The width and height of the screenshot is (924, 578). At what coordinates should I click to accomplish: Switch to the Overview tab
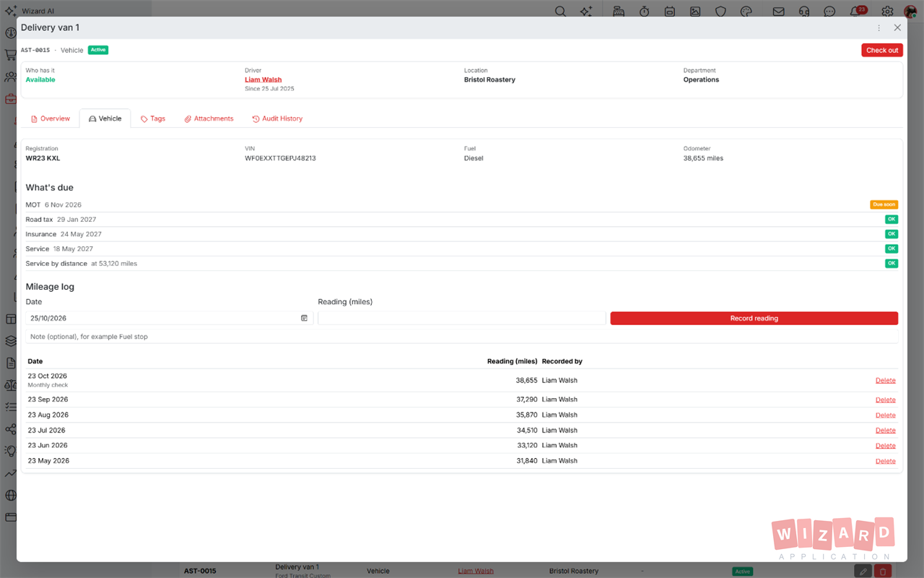[x=51, y=118]
